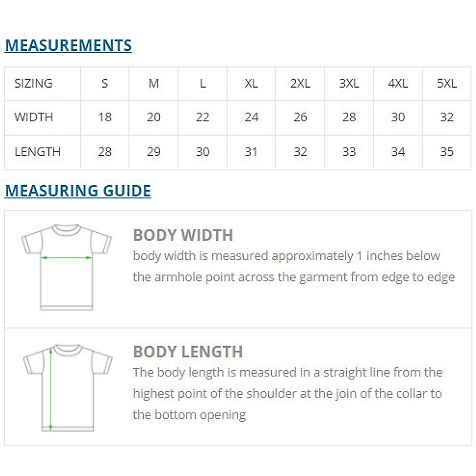Click the SIZING row label

click(x=33, y=83)
